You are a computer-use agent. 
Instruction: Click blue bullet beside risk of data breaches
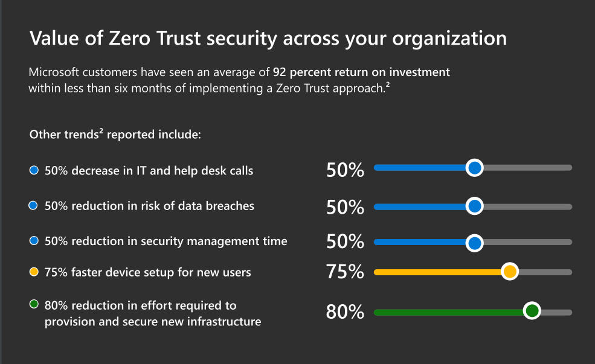(x=34, y=206)
